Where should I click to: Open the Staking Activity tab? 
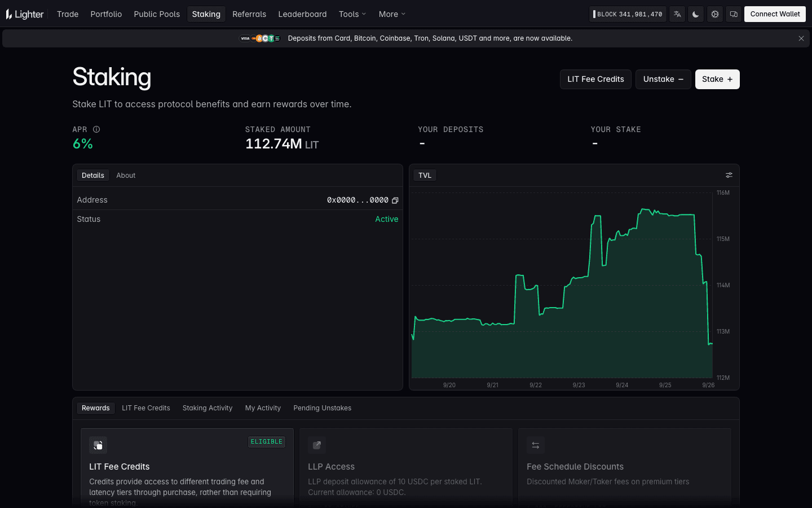[208, 408]
